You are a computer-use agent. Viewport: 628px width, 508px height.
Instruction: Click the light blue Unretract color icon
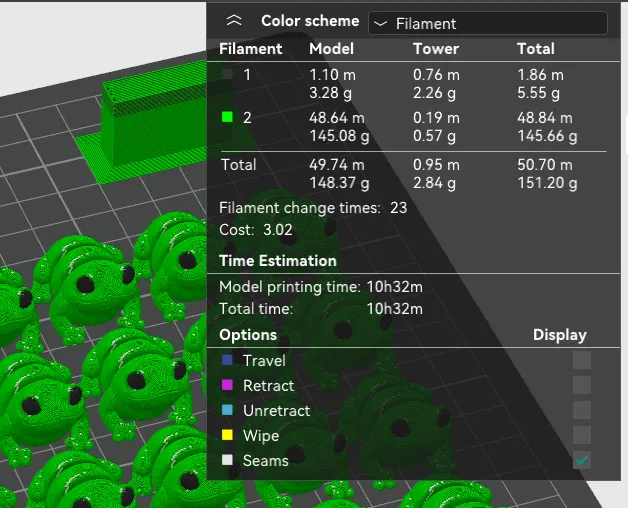pos(227,410)
